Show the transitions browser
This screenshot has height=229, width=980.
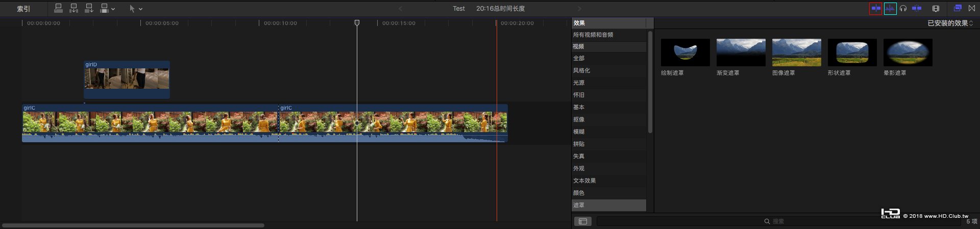[x=971, y=8]
